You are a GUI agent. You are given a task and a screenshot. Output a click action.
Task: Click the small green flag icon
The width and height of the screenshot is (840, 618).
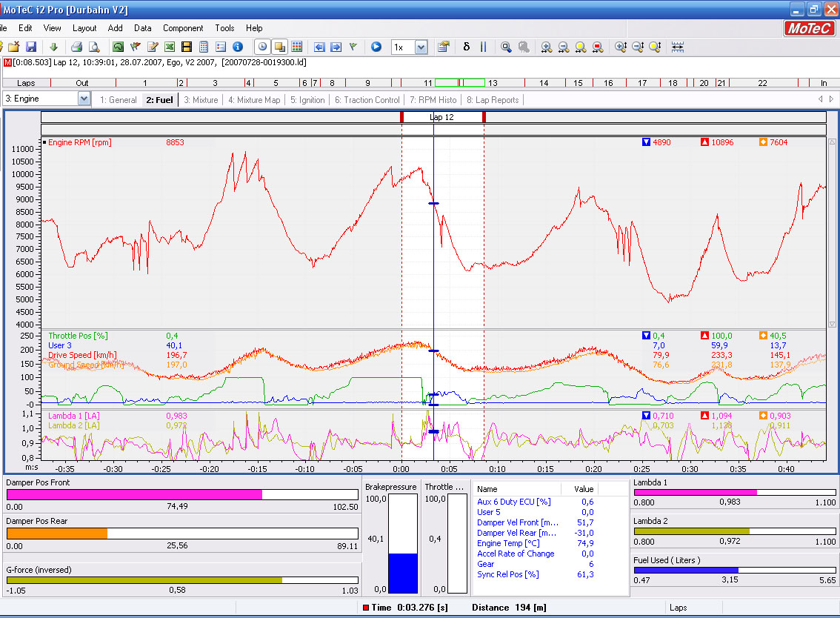pos(353,47)
